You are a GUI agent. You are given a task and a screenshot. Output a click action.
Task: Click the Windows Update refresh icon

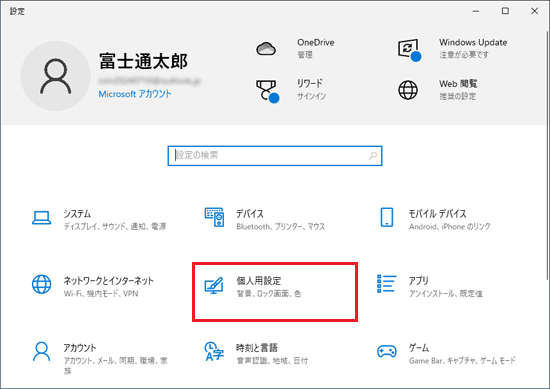[x=409, y=49]
